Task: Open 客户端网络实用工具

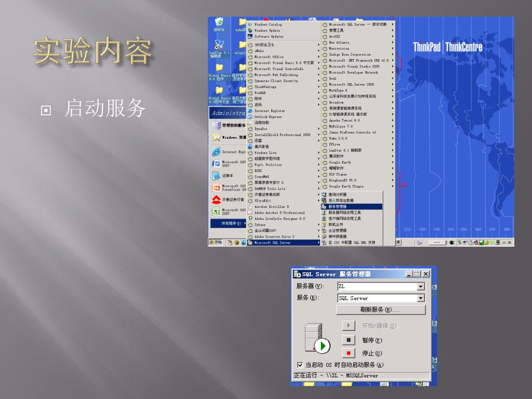Action: point(352,219)
